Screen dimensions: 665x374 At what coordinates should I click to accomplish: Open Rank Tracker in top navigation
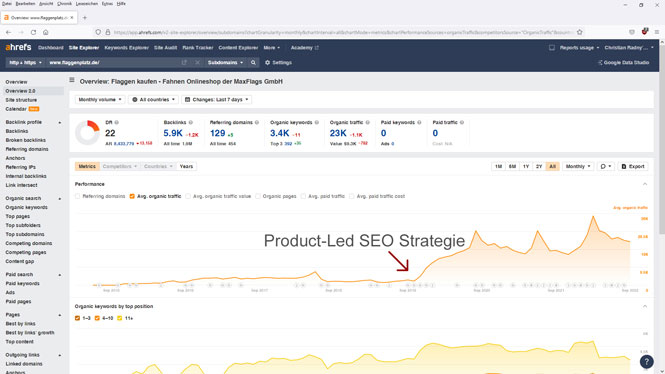(x=198, y=47)
